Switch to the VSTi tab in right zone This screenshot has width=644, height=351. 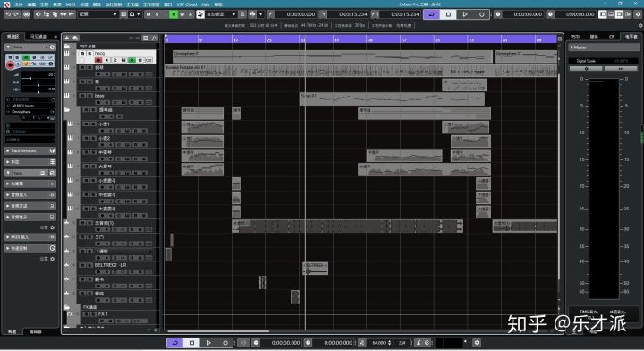point(575,37)
